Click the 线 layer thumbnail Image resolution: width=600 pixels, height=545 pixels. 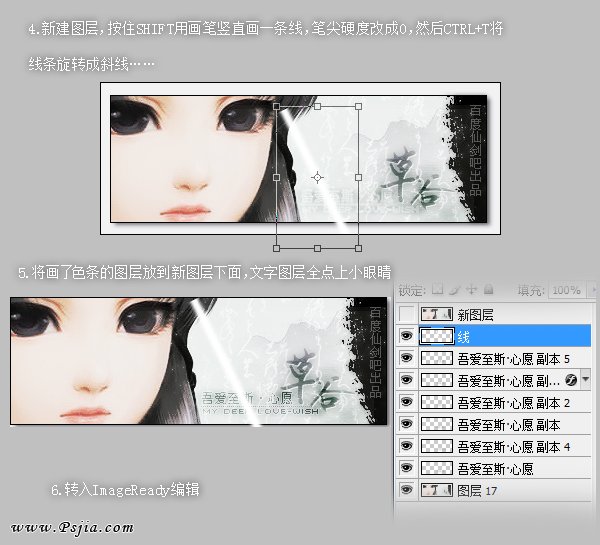pyautogui.click(x=436, y=336)
